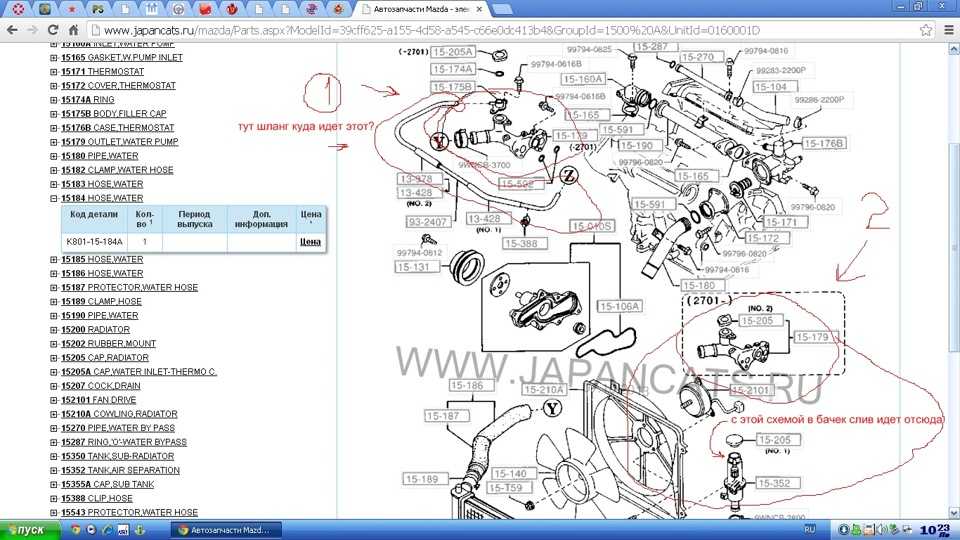Open a new tab button
Image resolution: width=960 pixels, height=540 pixels.
coord(502,9)
